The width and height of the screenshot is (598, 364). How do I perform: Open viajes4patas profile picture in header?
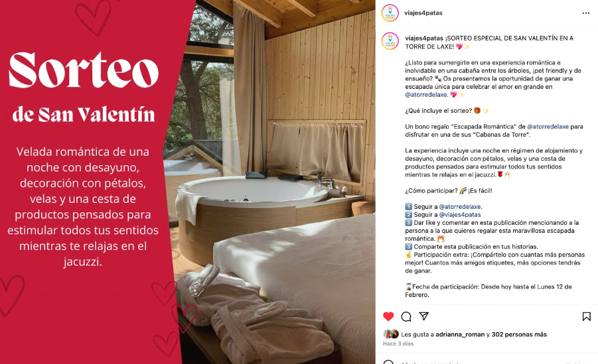pos(390,13)
